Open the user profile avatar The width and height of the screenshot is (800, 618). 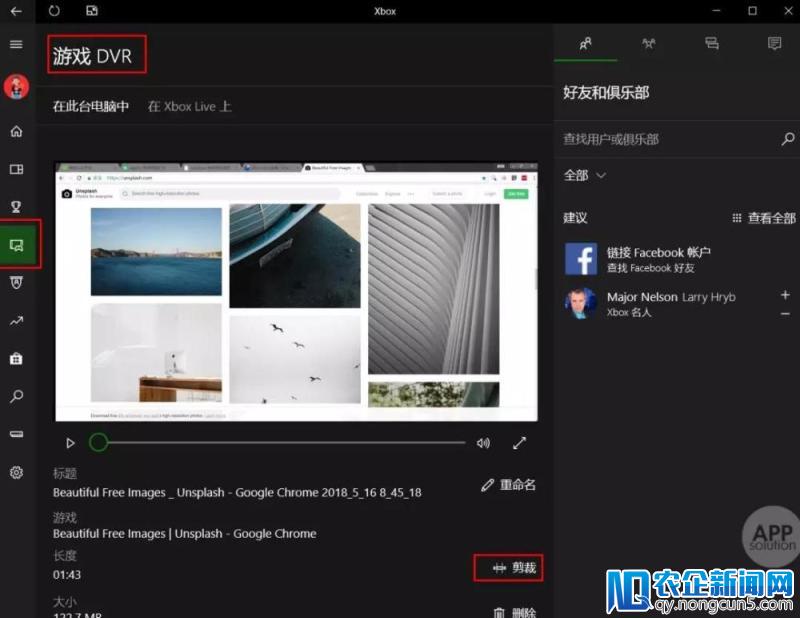16,87
